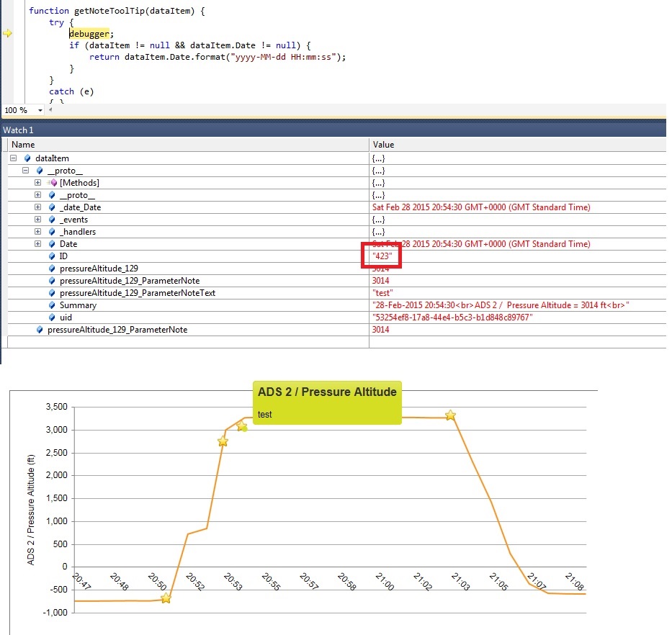Select the pressureAltitude_129_ParameterNoteText value "test"
Image resolution: width=672 pixels, height=635 pixels.
[382, 293]
